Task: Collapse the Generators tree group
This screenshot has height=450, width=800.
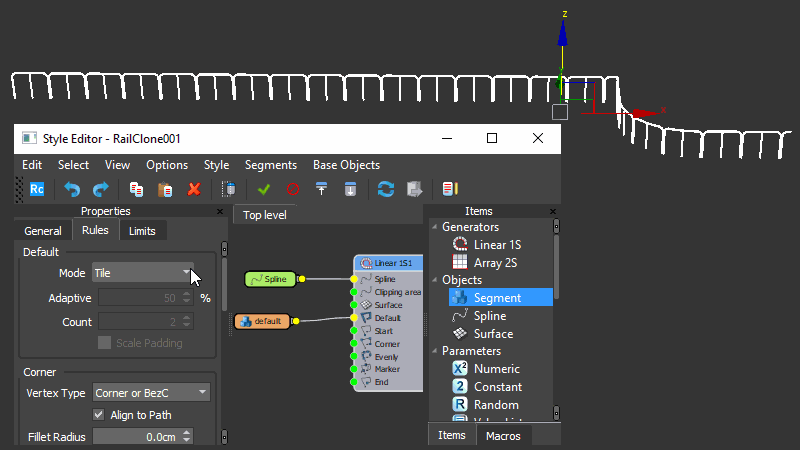Action: pos(434,227)
